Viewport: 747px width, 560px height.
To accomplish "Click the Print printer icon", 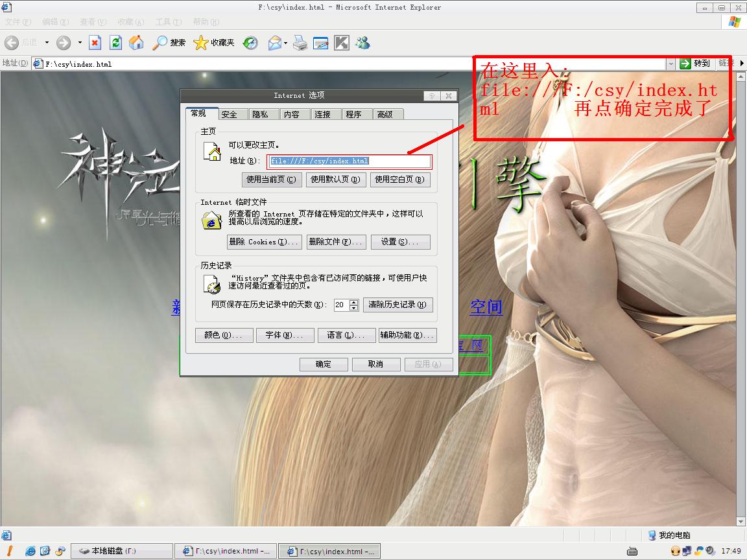I will 300,43.
